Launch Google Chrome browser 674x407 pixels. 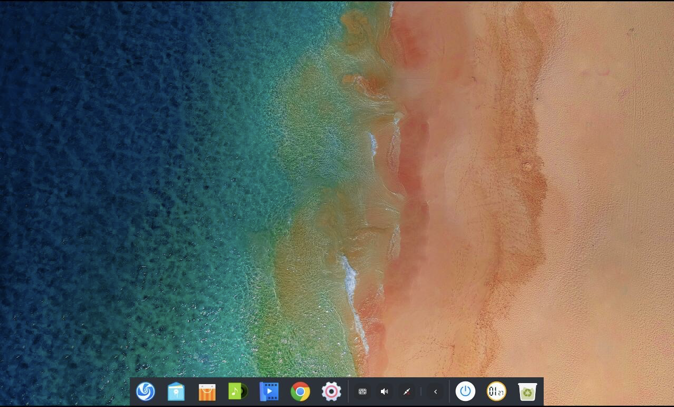point(300,391)
